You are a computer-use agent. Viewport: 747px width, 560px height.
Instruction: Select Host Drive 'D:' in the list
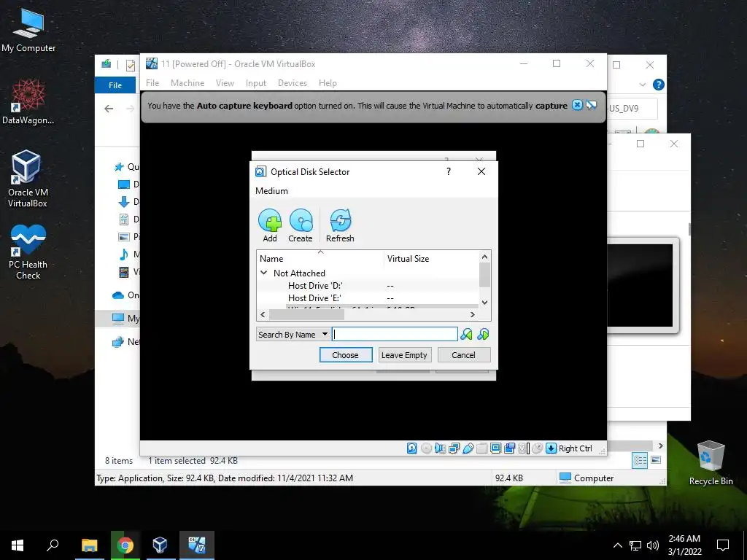tap(368, 286)
